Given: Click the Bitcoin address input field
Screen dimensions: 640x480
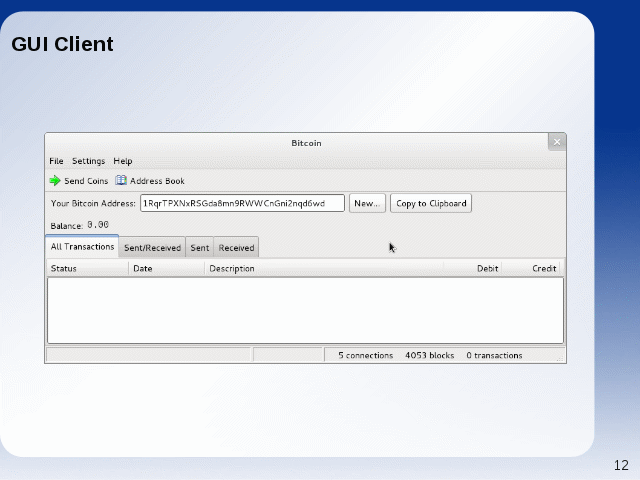Looking at the screenshot, I should (242, 203).
